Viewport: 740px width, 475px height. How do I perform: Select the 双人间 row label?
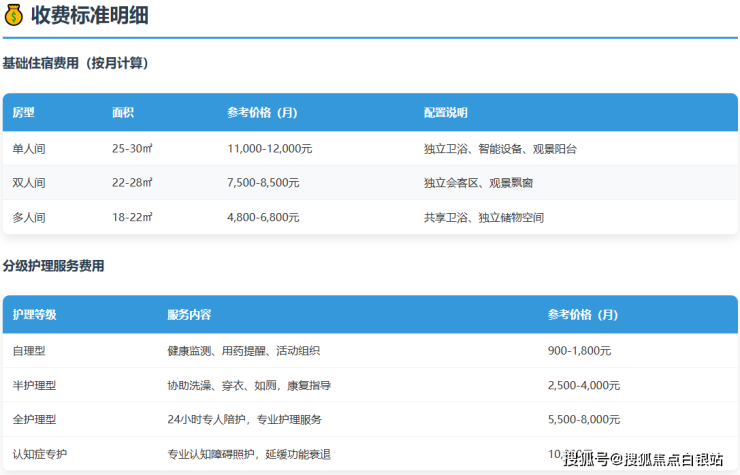coord(29,183)
